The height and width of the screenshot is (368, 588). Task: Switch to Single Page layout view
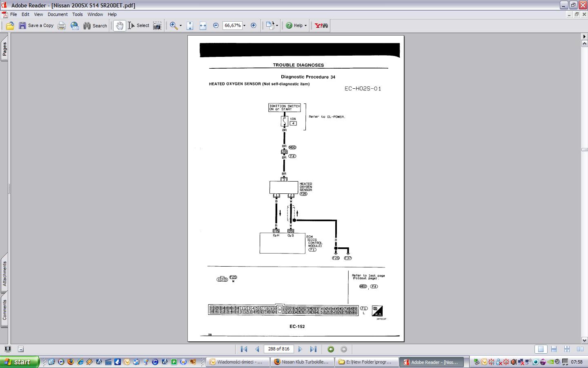[x=541, y=349]
